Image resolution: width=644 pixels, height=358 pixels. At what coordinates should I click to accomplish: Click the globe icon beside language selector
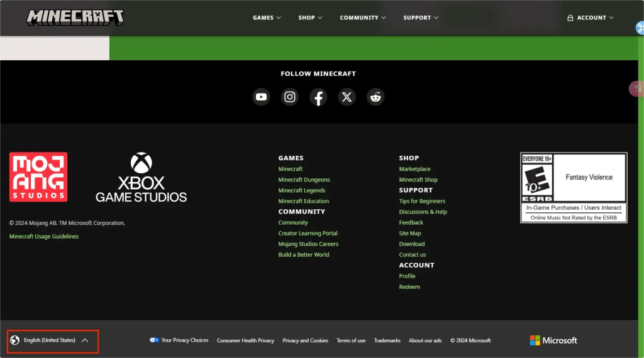15,340
